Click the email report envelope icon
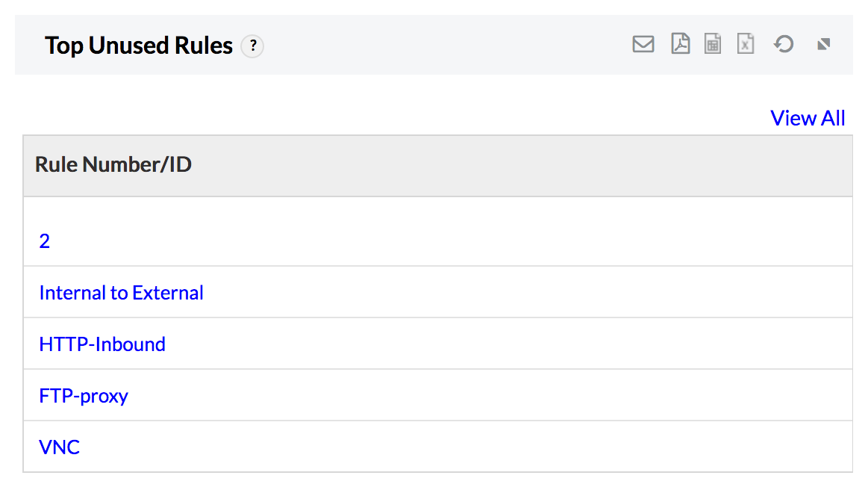868x496 pixels. (x=643, y=45)
